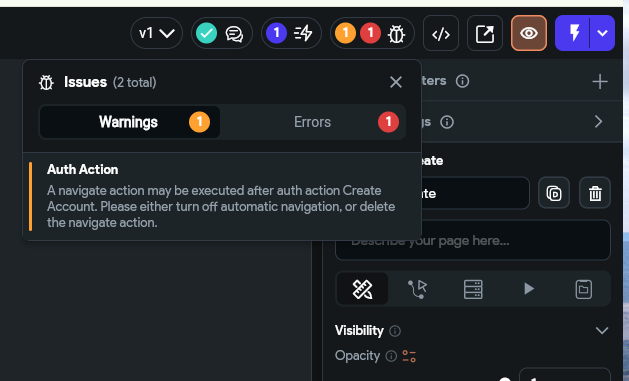This screenshot has width=629, height=381.
Task: Select the actions flow tab
Action: tap(418, 289)
